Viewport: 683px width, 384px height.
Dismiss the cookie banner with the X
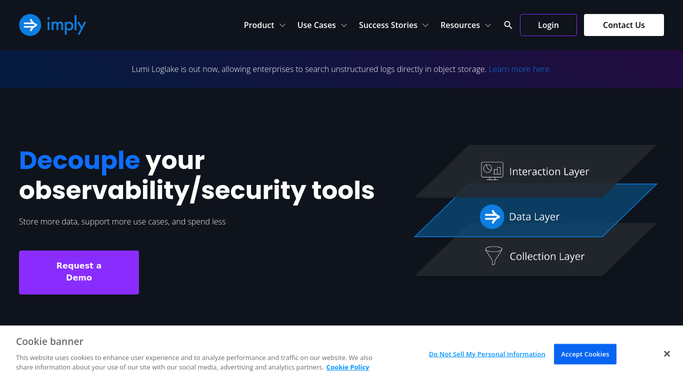pyautogui.click(x=666, y=354)
